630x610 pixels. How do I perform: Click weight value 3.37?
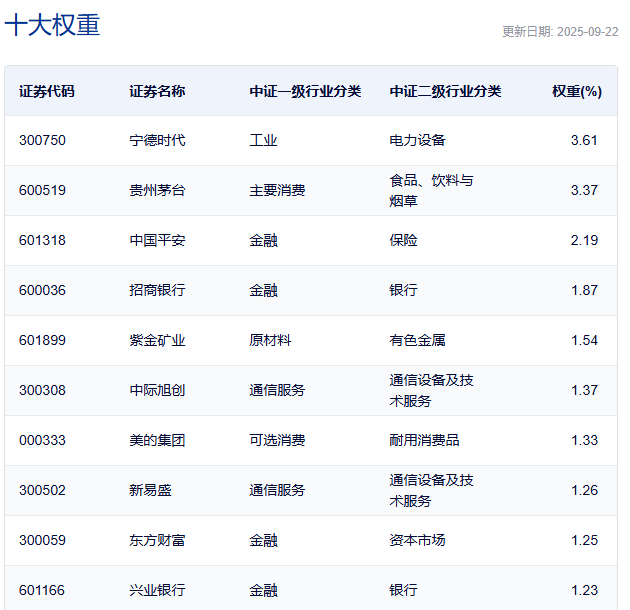pyautogui.click(x=584, y=190)
